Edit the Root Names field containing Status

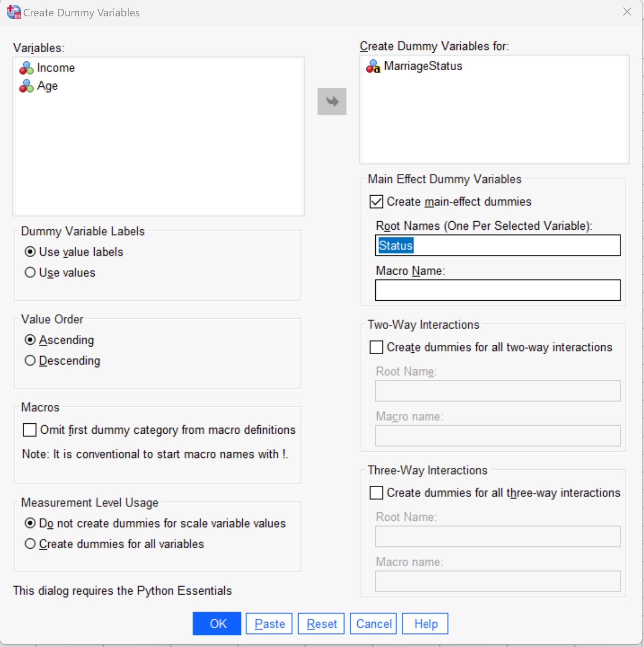497,245
